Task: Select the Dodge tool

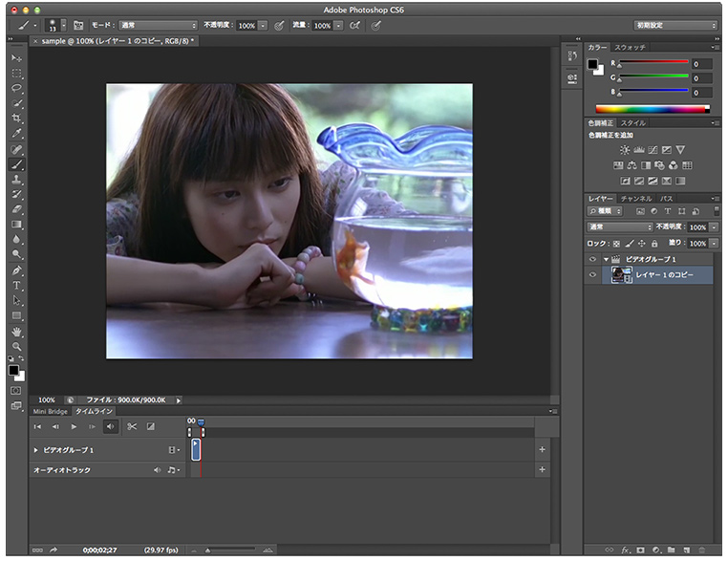Action: [16, 254]
